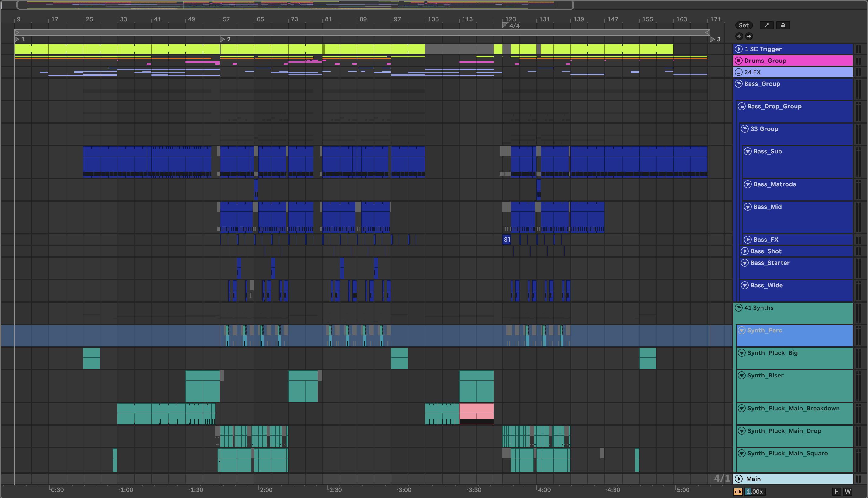Click the Main track play icon

[x=738, y=479]
